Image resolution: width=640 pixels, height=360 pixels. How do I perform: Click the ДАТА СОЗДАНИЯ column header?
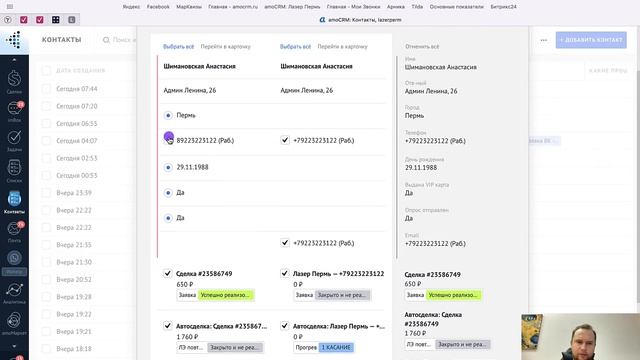pyautogui.click(x=80, y=71)
